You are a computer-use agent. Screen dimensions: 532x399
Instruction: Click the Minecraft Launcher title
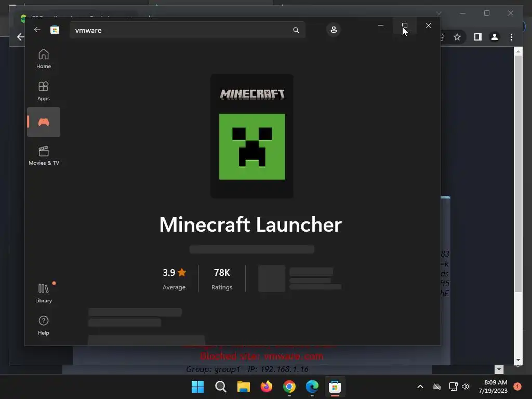coord(250,224)
